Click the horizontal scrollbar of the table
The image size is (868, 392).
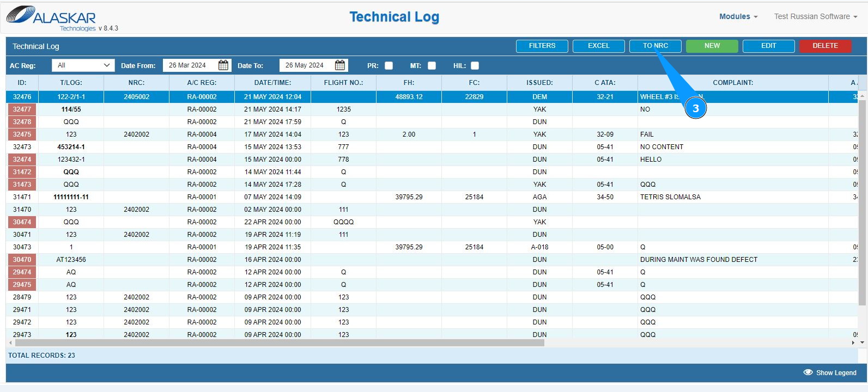(280, 343)
